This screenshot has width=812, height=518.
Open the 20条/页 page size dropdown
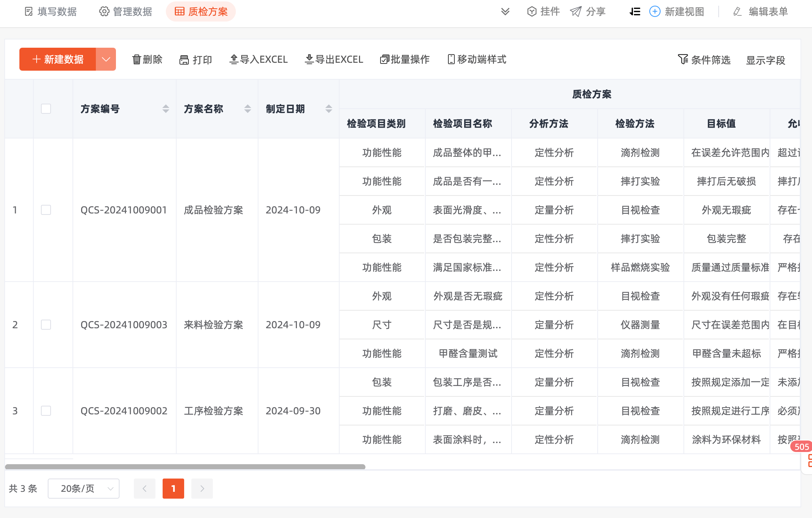point(84,489)
